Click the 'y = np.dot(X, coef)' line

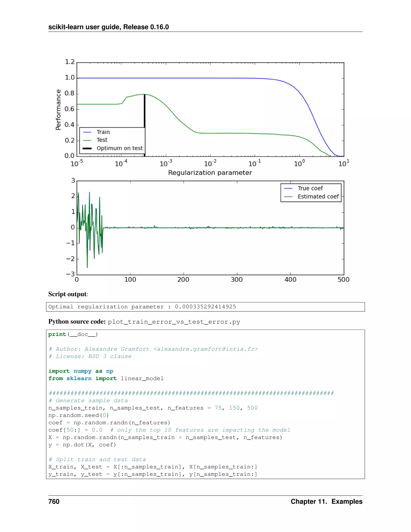82,445
